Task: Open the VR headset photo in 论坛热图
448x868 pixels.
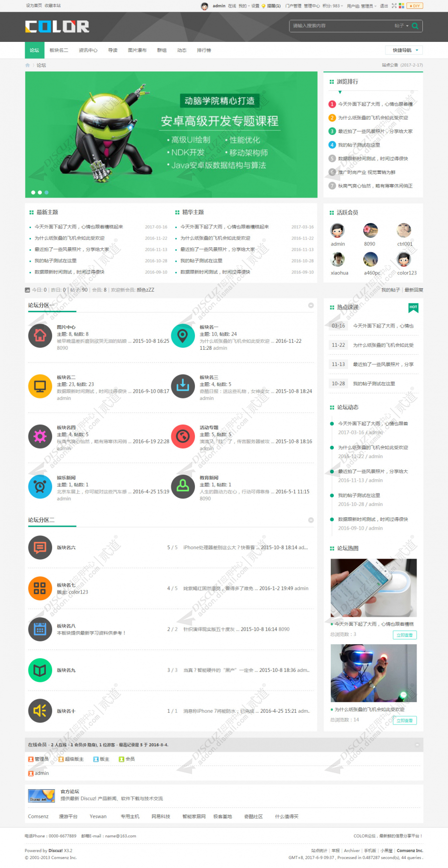Action: coord(374,673)
